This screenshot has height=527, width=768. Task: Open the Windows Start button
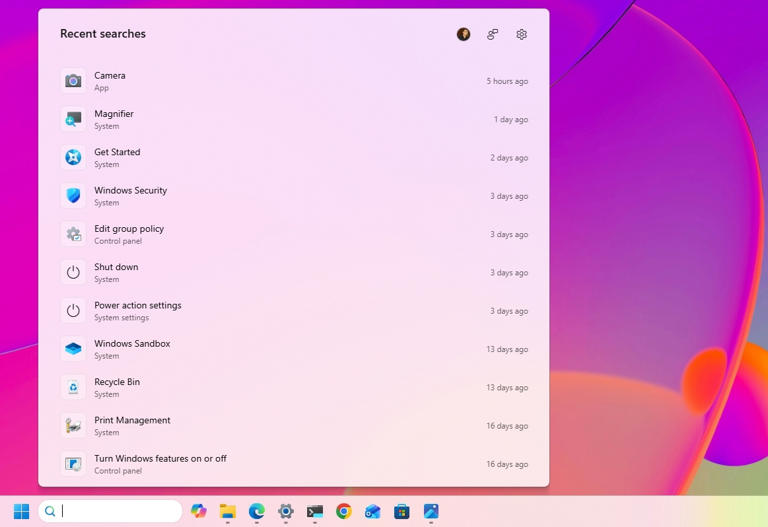pos(22,511)
